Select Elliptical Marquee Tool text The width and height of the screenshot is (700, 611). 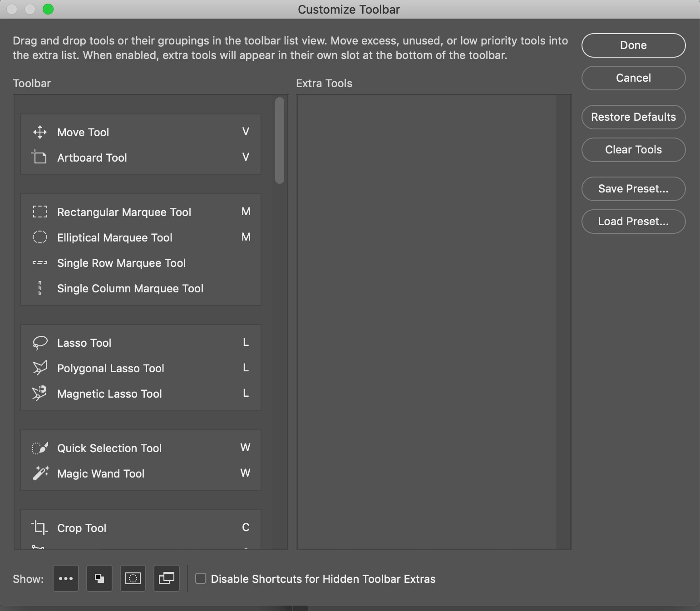click(x=115, y=237)
